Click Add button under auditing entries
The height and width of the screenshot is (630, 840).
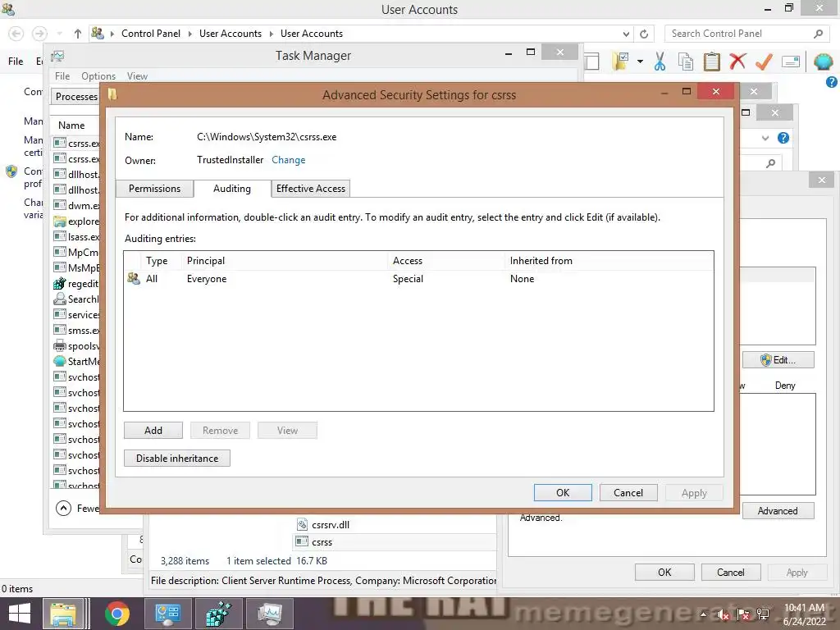(x=153, y=430)
